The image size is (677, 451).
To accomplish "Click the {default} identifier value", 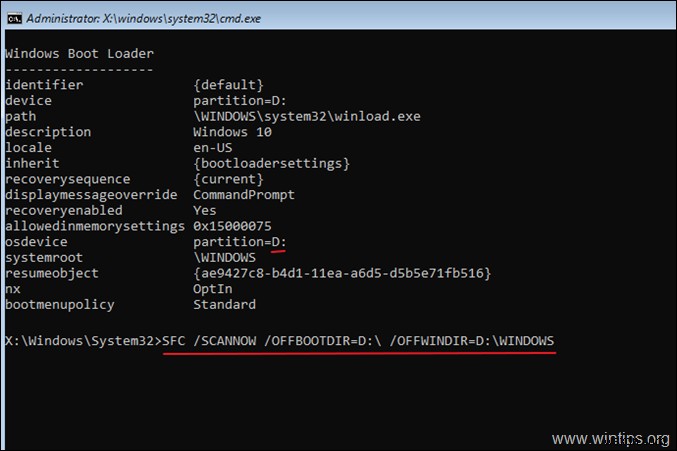I will pyautogui.click(x=228, y=85).
